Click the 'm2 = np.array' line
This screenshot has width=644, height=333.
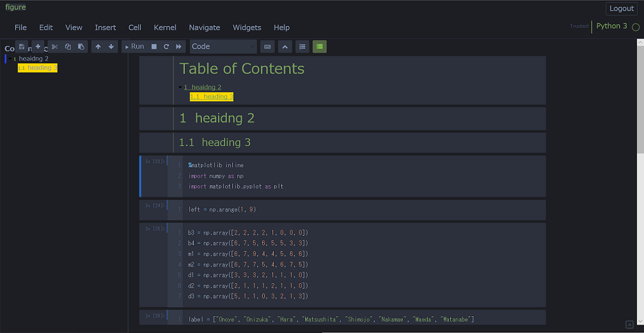click(x=247, y=264)
